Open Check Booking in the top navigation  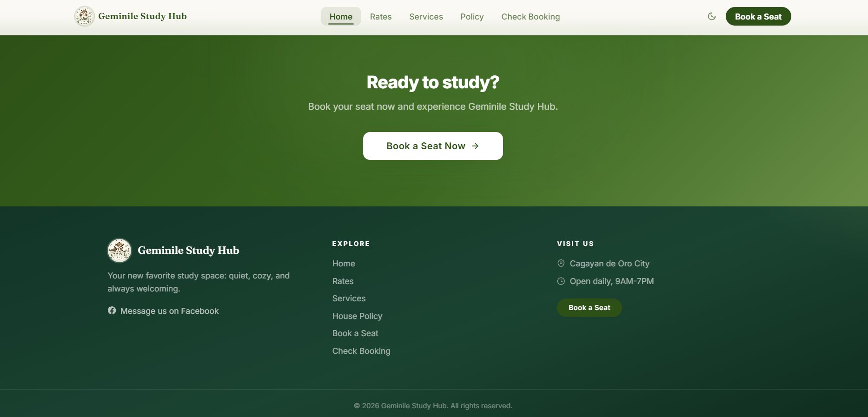pyautogui.click(x=530, y=17)
